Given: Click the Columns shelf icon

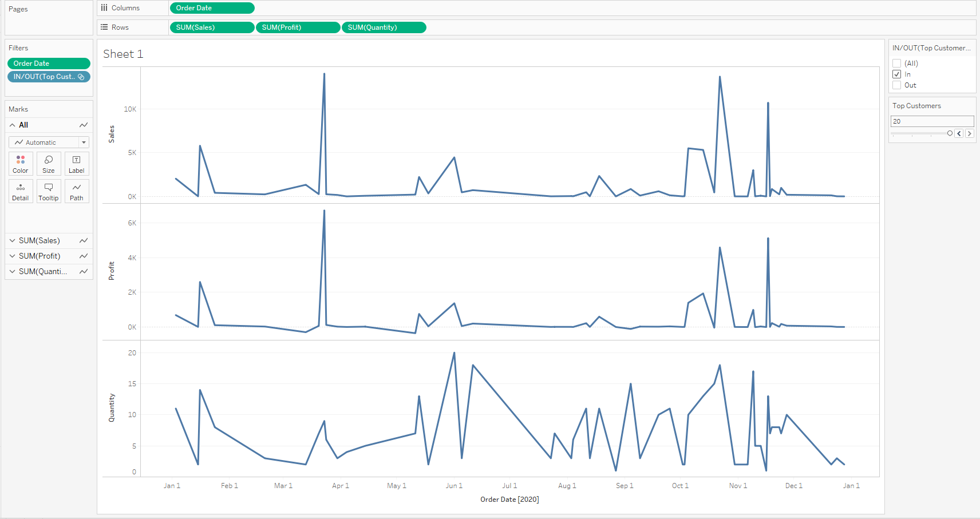Looking at the screenshot, I should coord(104,8).
